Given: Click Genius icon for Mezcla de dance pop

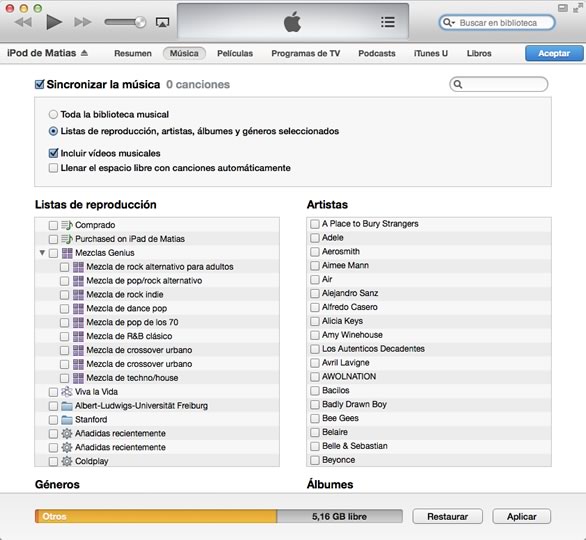Looking at the screenshot, I should (x=78, y=309).
